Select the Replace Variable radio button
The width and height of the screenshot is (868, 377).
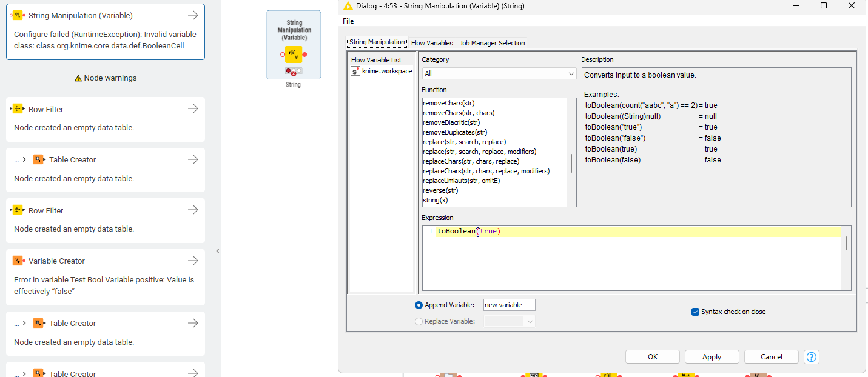419,322
